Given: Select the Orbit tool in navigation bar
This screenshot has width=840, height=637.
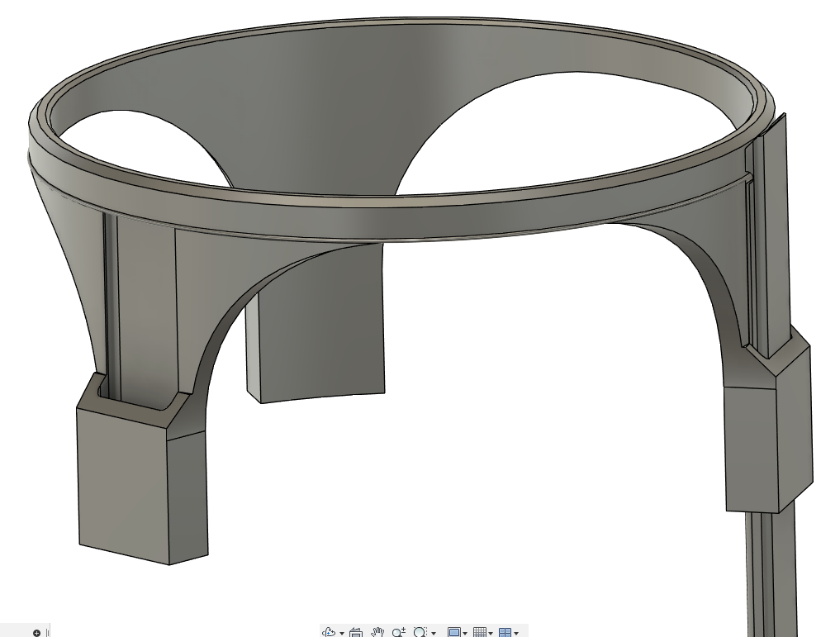Looking at the screenshot, I should pyautogui.click(x=329, y=632).
